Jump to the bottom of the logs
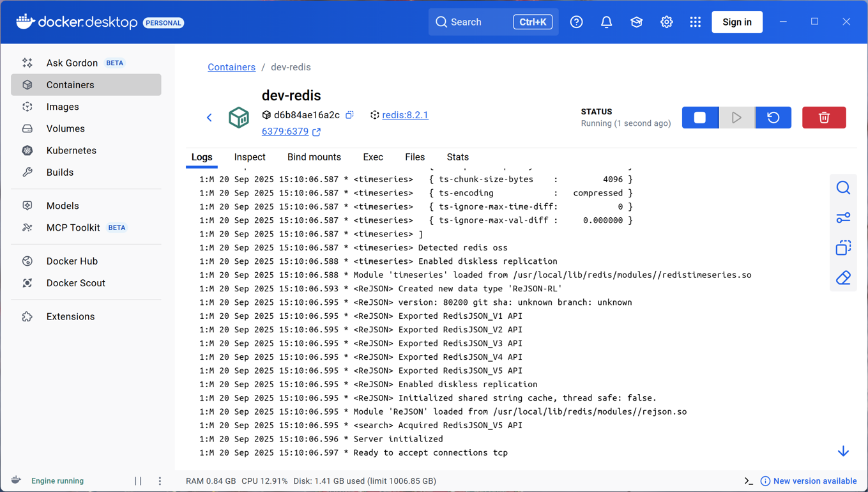 tap(843, 452)
